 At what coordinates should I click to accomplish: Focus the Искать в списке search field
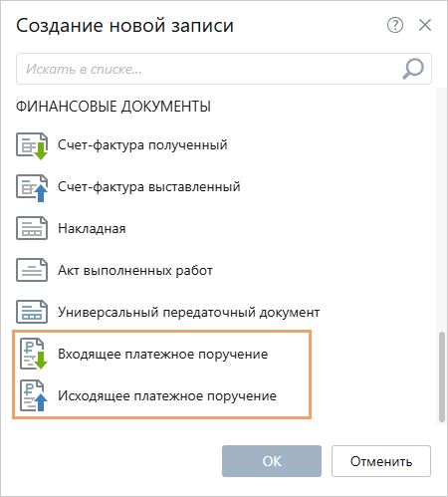224,69
